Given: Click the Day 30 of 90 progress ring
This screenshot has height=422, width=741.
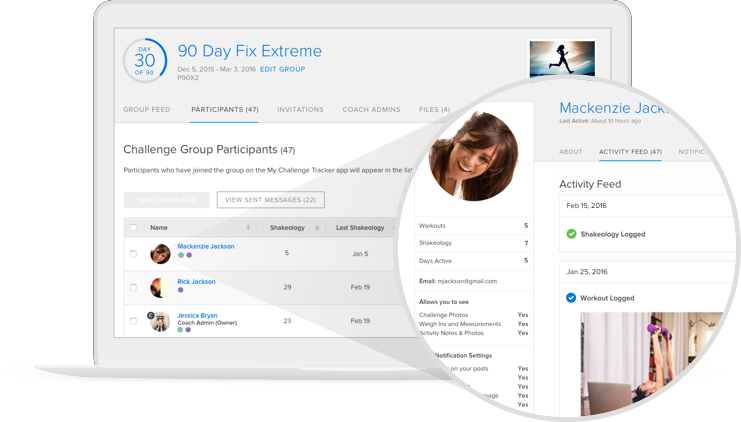Looking at the screenshot, I should pos(145,60).
